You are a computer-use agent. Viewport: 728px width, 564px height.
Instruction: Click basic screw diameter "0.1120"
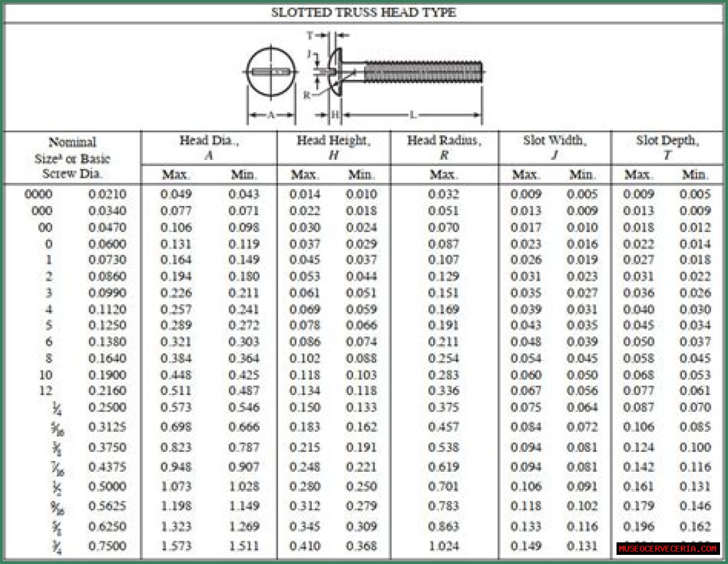[x=107, y=310]
